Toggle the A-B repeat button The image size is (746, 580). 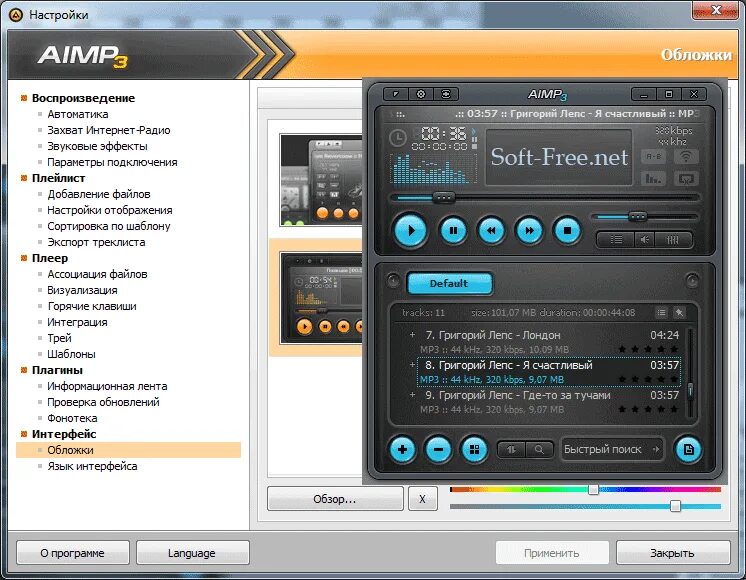coord(654,156)
